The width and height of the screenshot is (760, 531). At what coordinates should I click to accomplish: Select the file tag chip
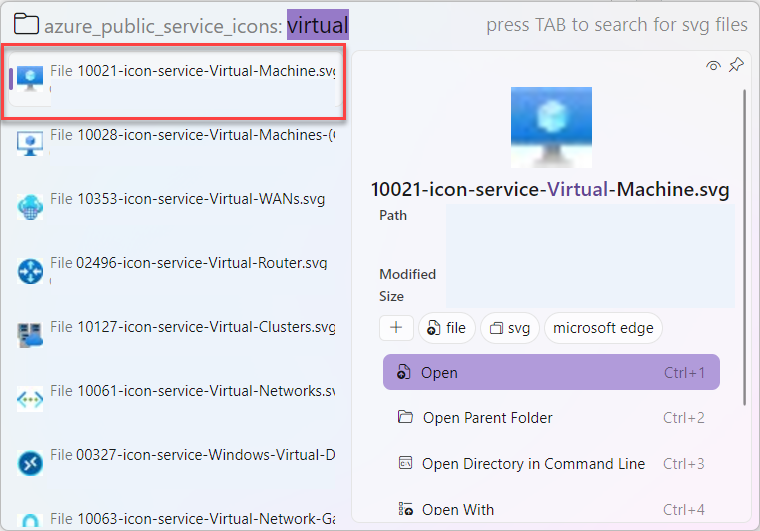pos(446,328)
